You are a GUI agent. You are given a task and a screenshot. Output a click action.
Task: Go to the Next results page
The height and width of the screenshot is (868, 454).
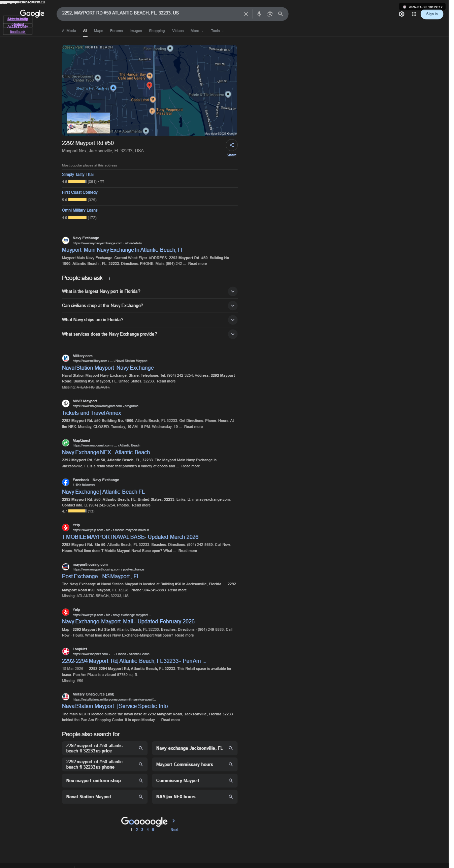174,830
